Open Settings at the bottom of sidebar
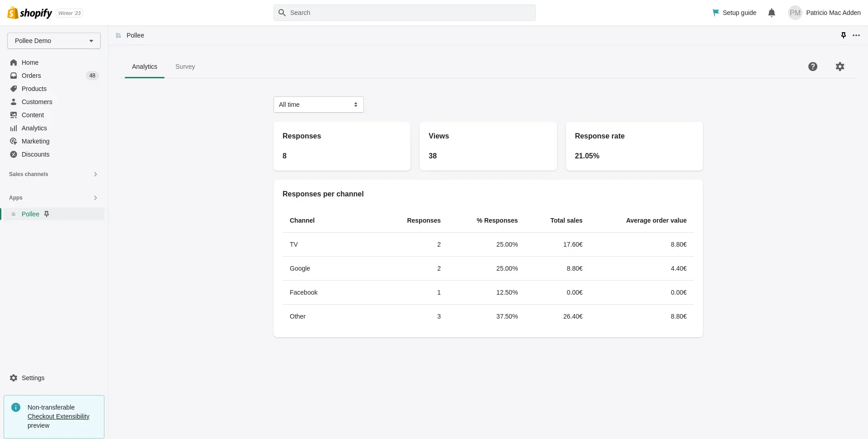The image size is (868, 439). click(x=33, y=378)
